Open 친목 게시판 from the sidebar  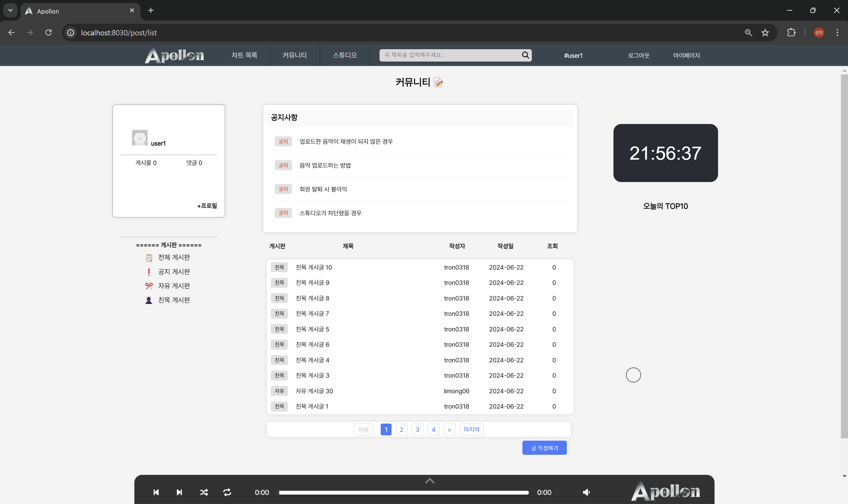[x=174, y=300]
